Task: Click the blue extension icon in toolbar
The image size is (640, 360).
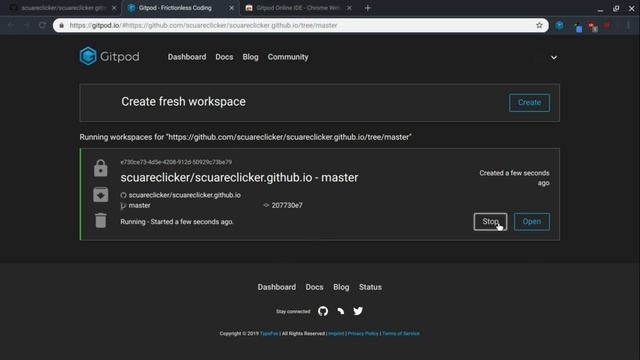Action: (578, 27)
